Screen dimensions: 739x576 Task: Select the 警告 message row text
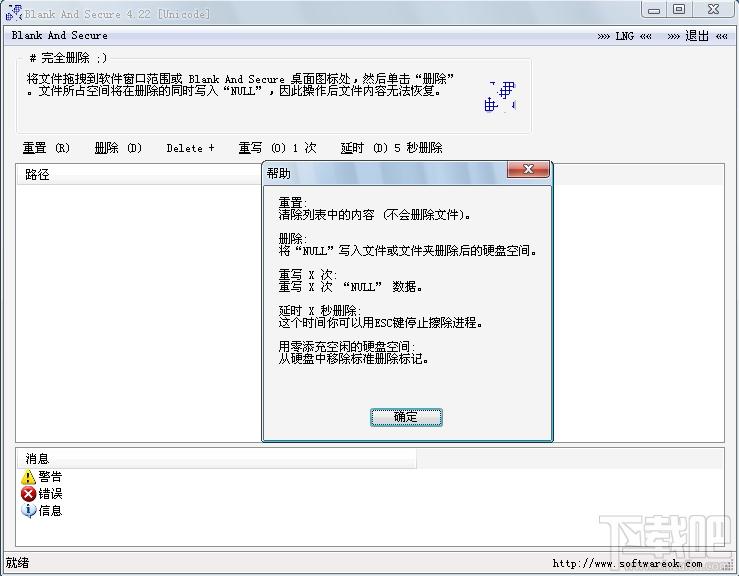point(50,477)
